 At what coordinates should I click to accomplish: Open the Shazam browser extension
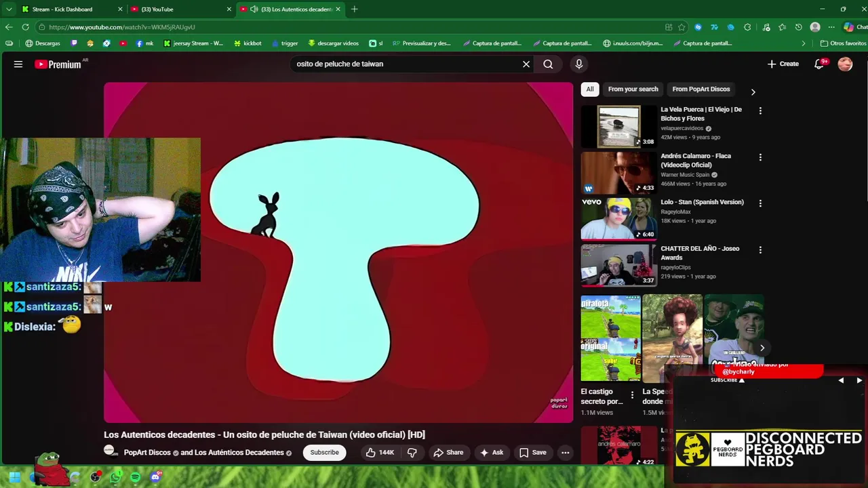coord(698,27)
